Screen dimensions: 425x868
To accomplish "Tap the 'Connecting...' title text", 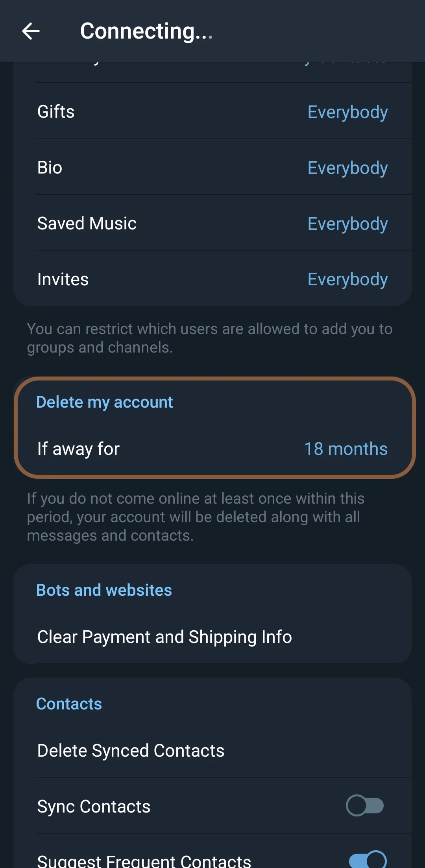I will click(x=146, y=31).
